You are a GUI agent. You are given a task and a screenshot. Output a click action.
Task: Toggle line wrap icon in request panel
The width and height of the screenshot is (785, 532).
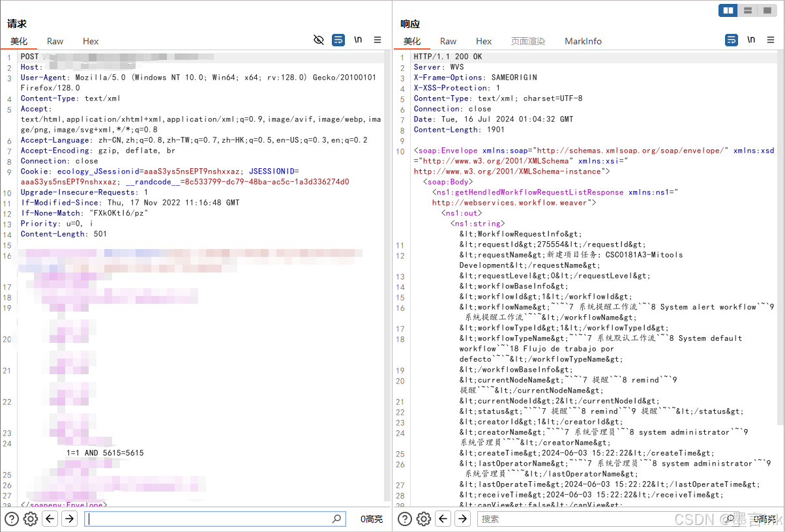pyautogui.click(x=338, y=40)
